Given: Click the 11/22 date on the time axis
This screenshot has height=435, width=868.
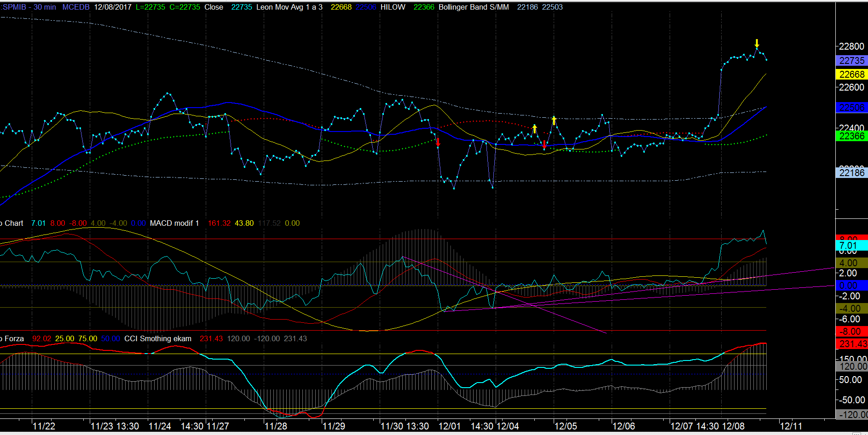Looking at the screenshot, I should pyautogui.click(x=44, y=426).
